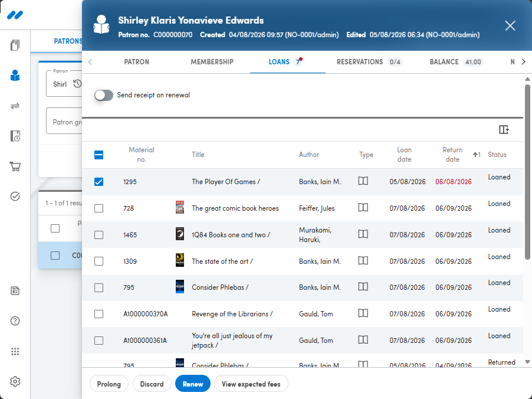Check the loan 1309 checkbox
Viewport: 532px width, 399px height.
coord(98,261)
